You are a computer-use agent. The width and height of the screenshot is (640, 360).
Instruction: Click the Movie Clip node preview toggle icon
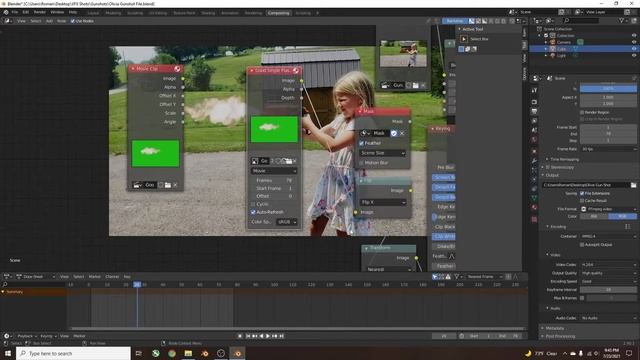[177, 69]
